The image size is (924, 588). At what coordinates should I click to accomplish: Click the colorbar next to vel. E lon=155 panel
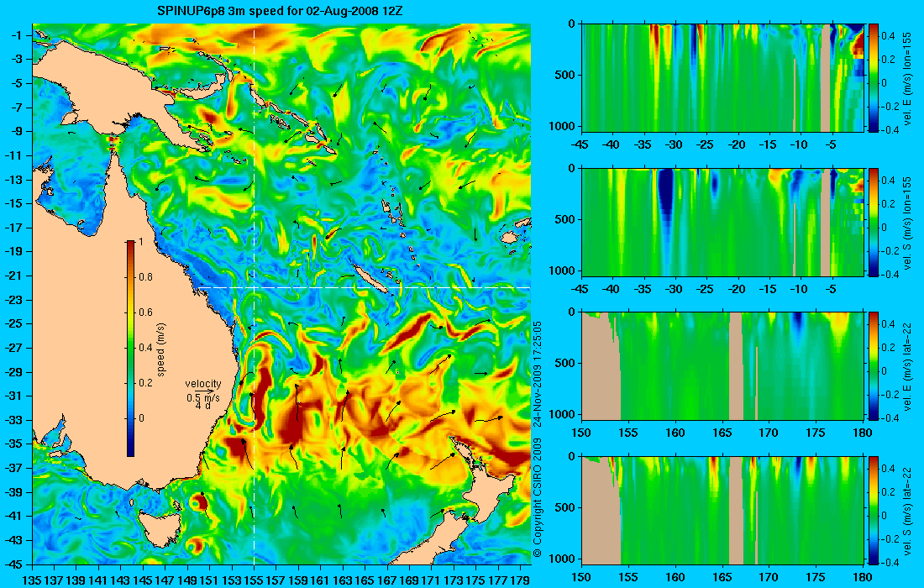click(873, 78)
